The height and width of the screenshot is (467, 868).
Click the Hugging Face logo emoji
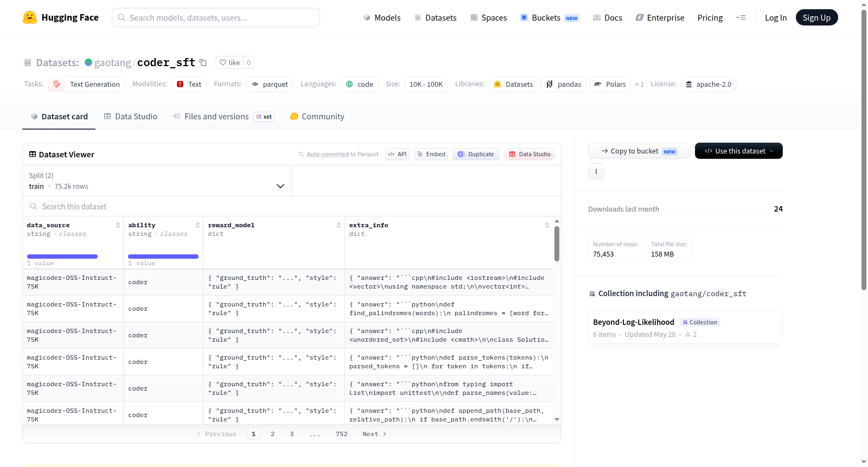30,17
